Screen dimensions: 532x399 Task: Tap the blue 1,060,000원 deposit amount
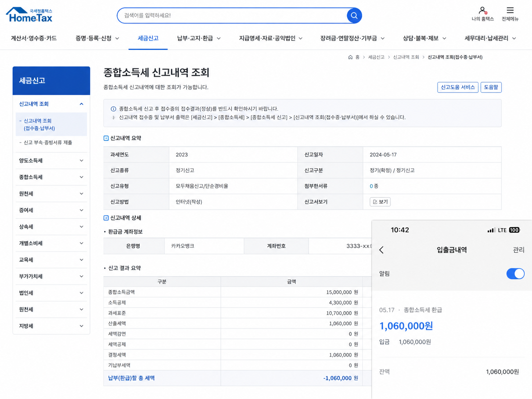406,326
